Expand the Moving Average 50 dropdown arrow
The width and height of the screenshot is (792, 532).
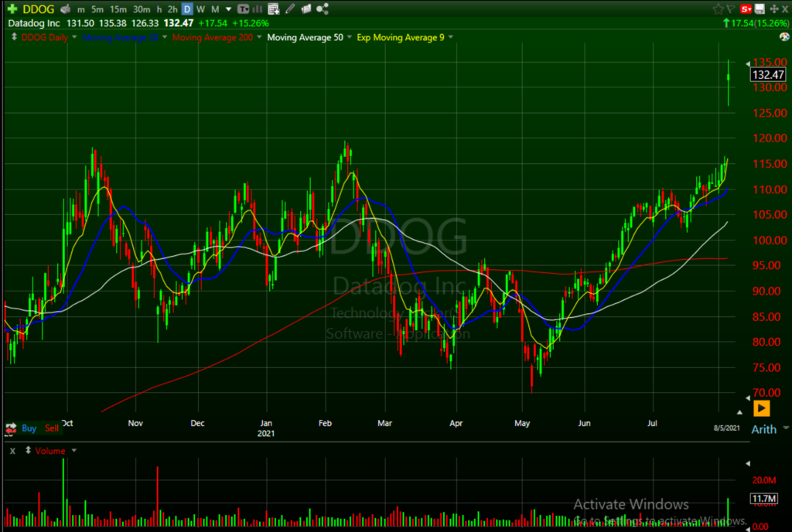[x=349, y=37]
